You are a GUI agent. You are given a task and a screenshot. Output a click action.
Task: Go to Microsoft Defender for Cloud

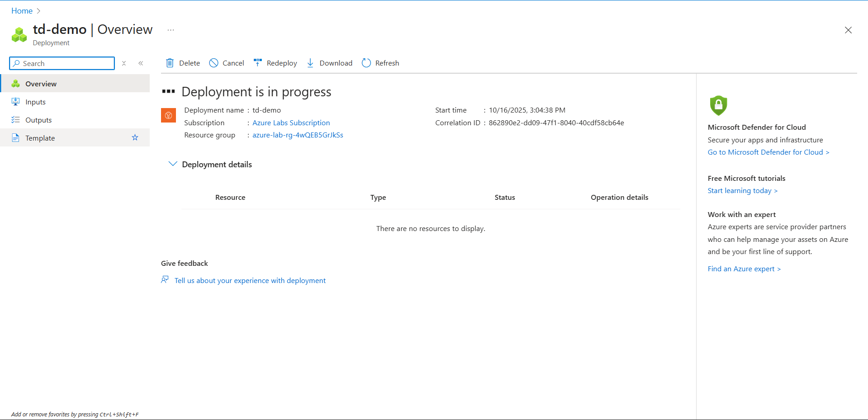coord(768,152)
